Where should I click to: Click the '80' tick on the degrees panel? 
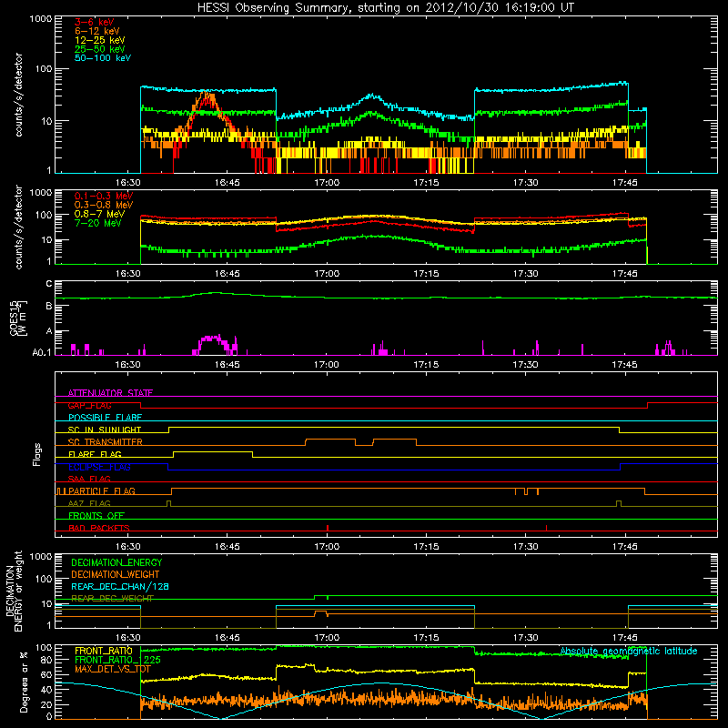46,660
